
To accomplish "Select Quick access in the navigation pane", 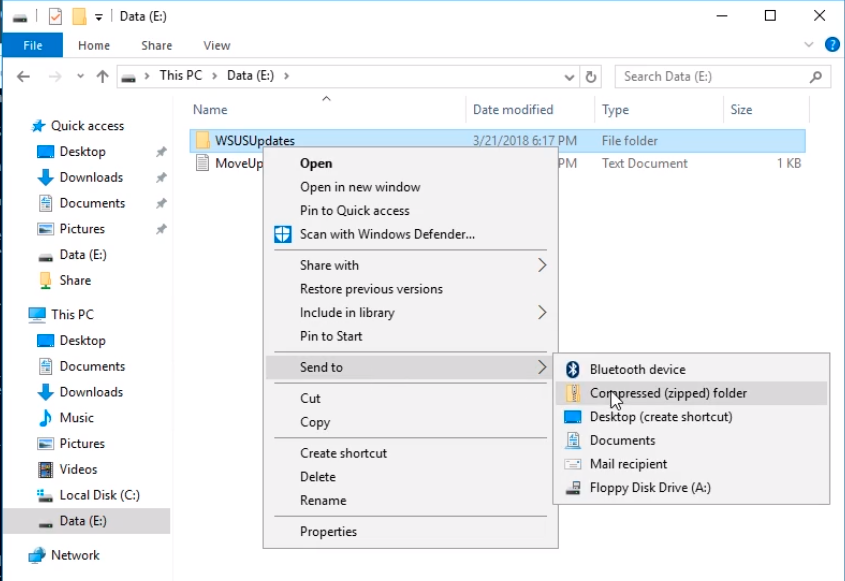I will click(87, 126).
